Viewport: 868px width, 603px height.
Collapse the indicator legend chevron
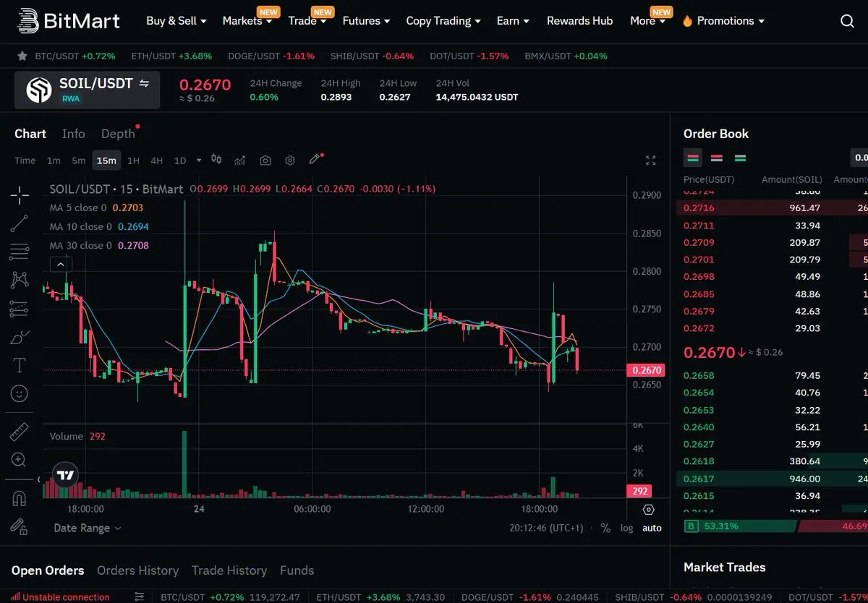pos(61,265)
